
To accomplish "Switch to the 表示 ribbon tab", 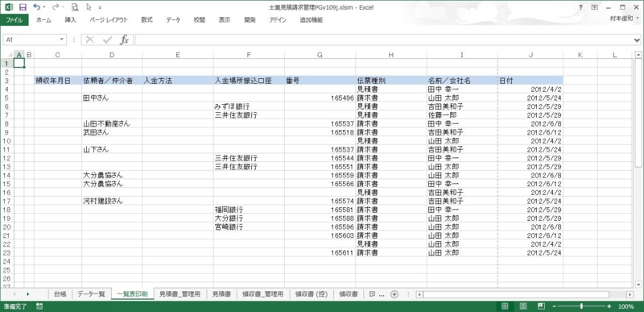I will coord(225,19).
